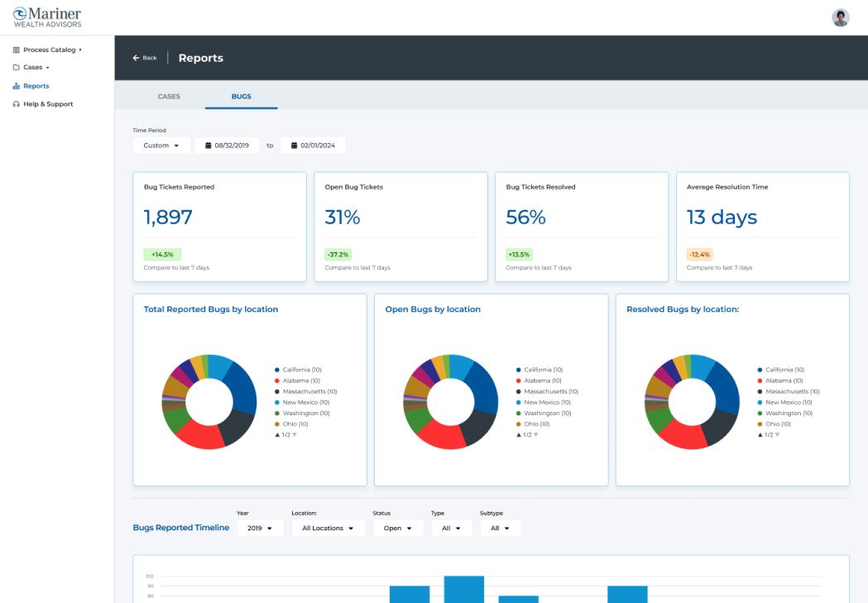868x603 pixels.
Task: Click calendar icon beside 08/32/2019 date
Action: click(x=209, y=146)
